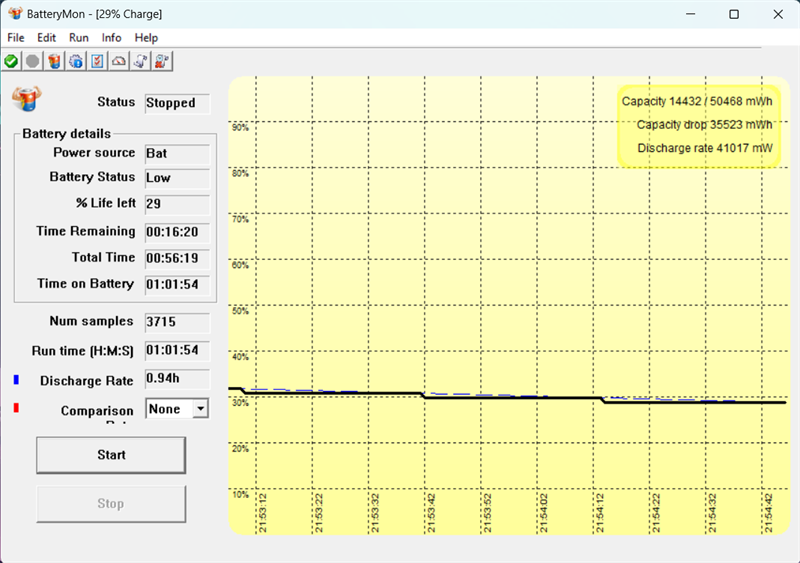Click the yellow capacity info box on graph
This screenshot has height=563, width=800.
tap(697, 125)
